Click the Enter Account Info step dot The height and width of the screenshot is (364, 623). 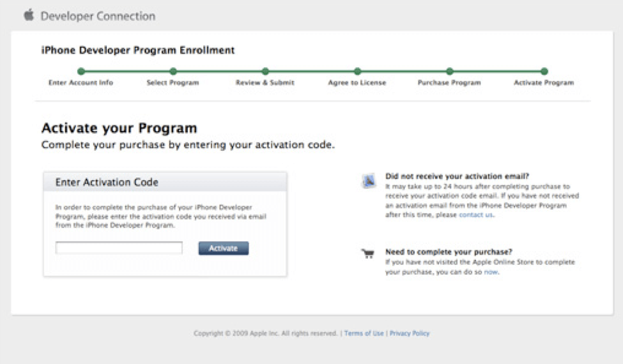81,72
